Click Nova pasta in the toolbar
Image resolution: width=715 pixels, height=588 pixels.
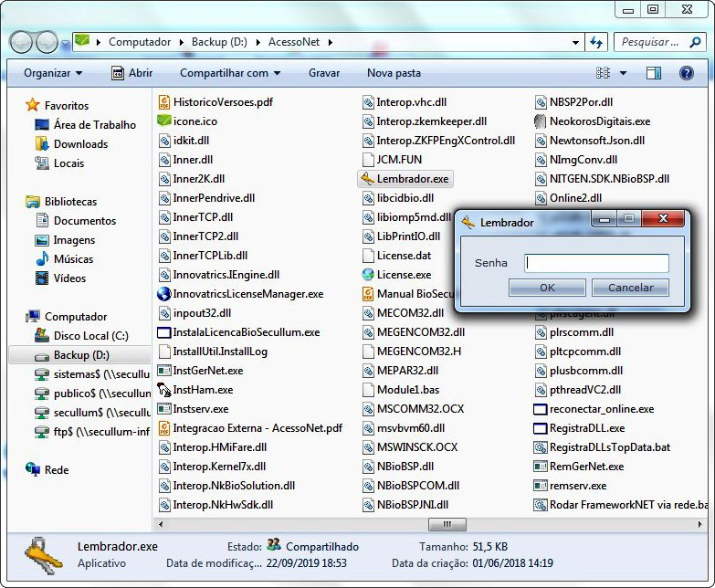394,73
